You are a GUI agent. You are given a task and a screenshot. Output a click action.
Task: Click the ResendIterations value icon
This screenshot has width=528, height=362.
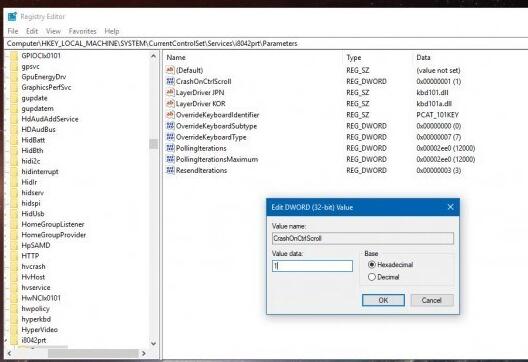point(170,170)
